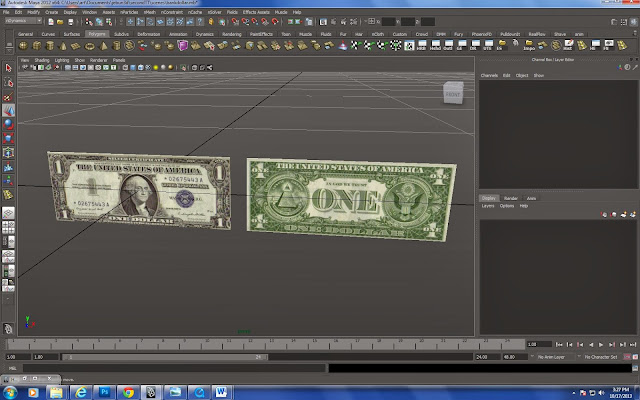The width and height of the screenshot is (640, 400).
Task: Click the New Scene icon
Action: click(x=51, y=22)
